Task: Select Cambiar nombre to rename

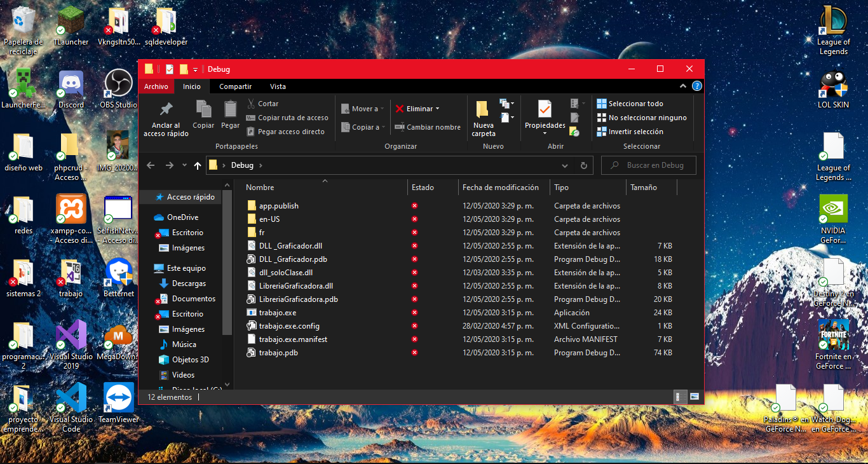Action: click(x=428, y=126)
